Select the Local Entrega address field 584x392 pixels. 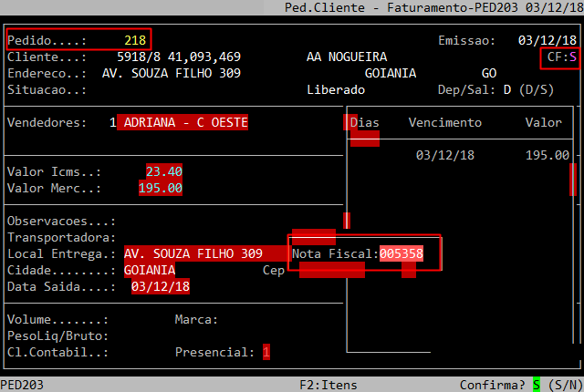tap(193, 253)
